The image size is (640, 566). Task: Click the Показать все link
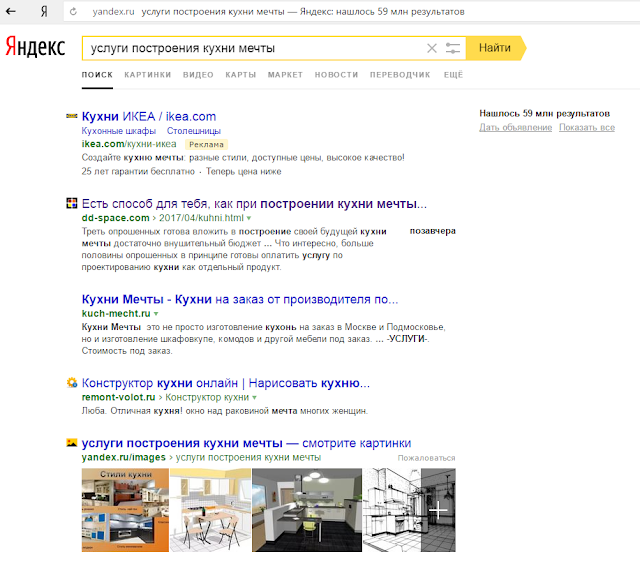pyautogui.click(x=587, y=127)
